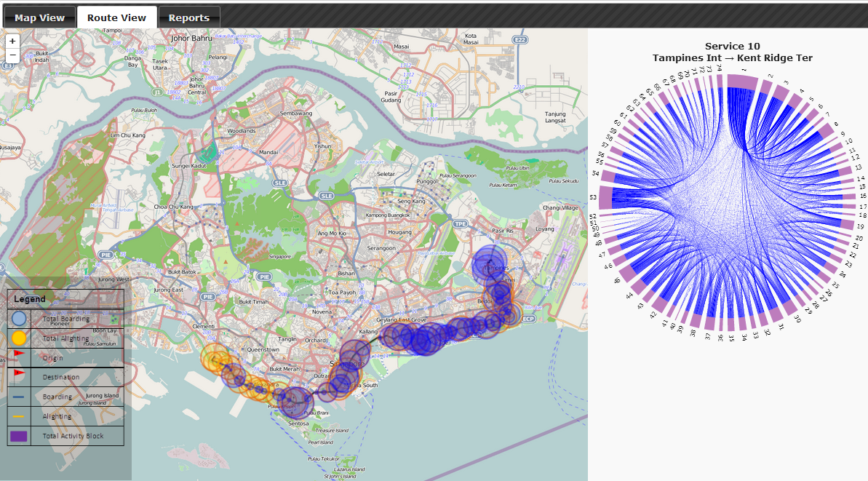Click the 'Johor Bahru' map label

point(191,38)
